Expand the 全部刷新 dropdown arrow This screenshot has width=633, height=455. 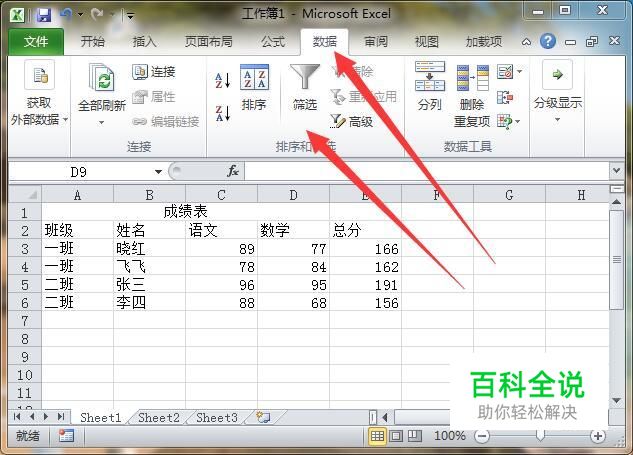tap(101, 122)
